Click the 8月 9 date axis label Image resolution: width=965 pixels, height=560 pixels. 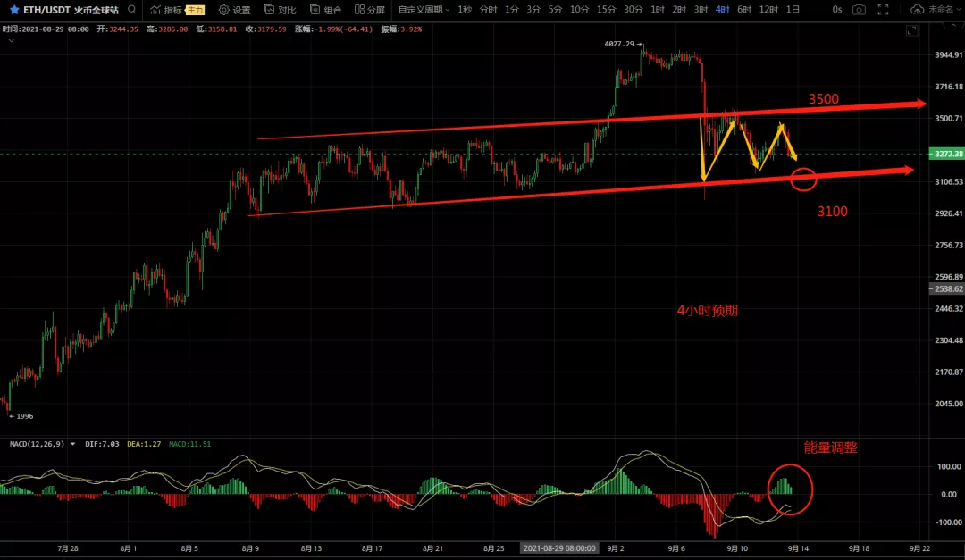(x=250, y=548)
